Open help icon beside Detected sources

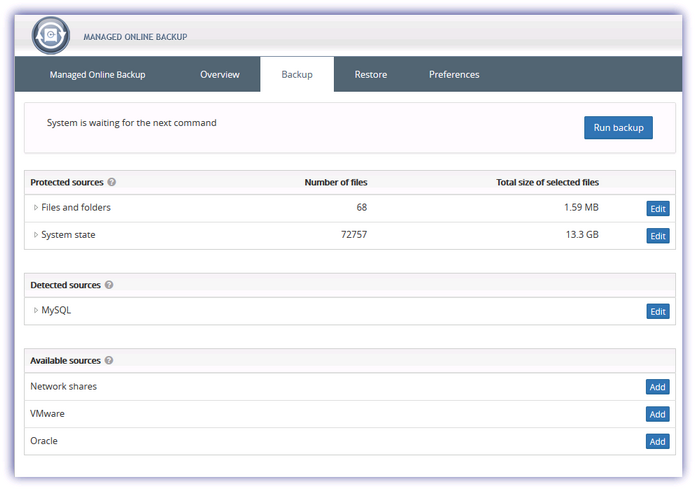coord(109,285)
